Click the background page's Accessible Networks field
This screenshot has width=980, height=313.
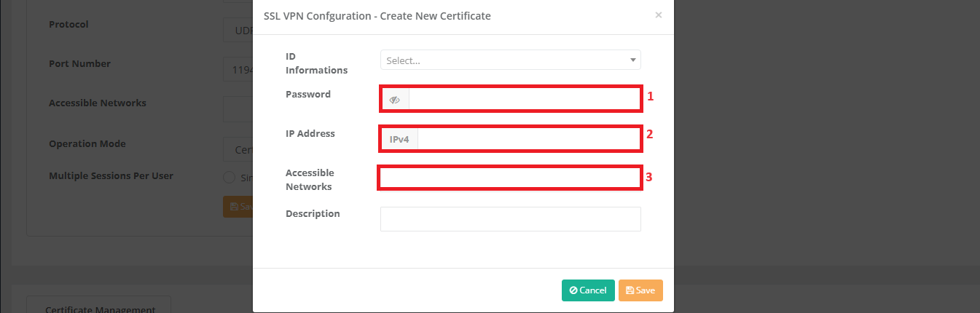tap(238, 109)
